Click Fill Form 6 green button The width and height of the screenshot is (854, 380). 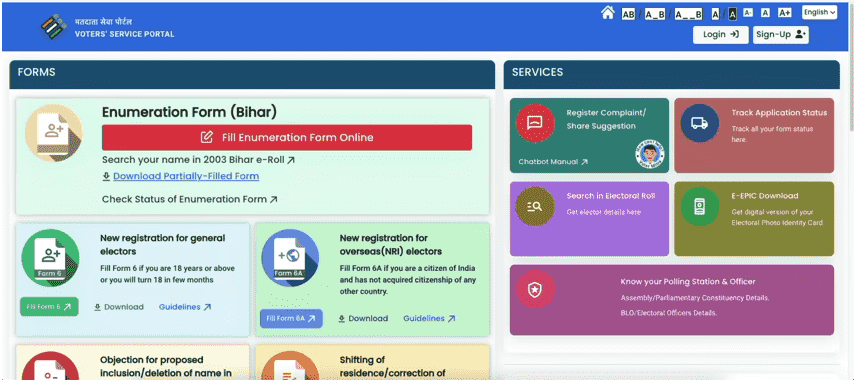tap(49, 307)
